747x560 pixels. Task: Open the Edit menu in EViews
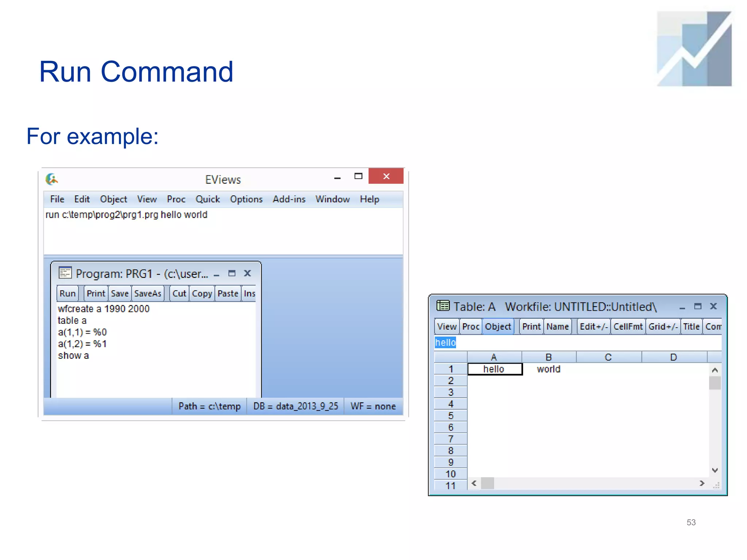point(82,199)
